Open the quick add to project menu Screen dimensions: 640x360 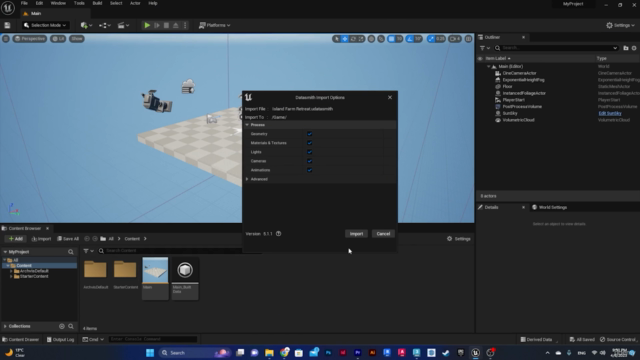86,25
